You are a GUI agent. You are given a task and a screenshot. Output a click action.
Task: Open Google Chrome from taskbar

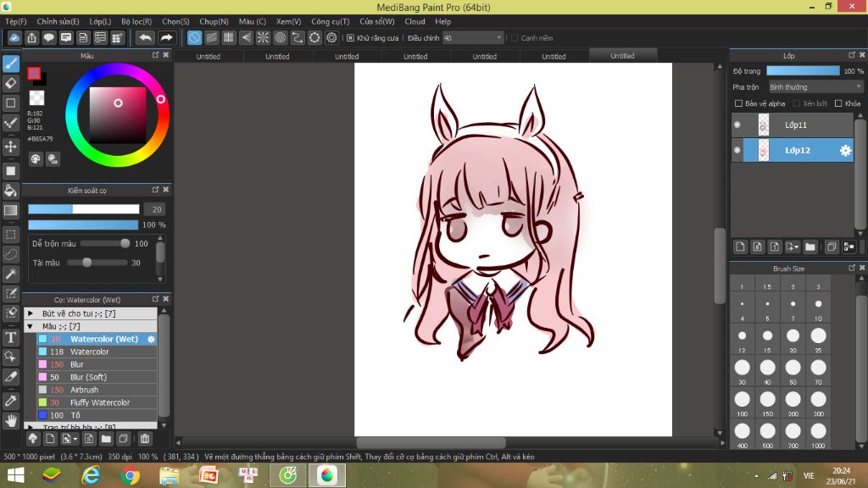[130, 475]
